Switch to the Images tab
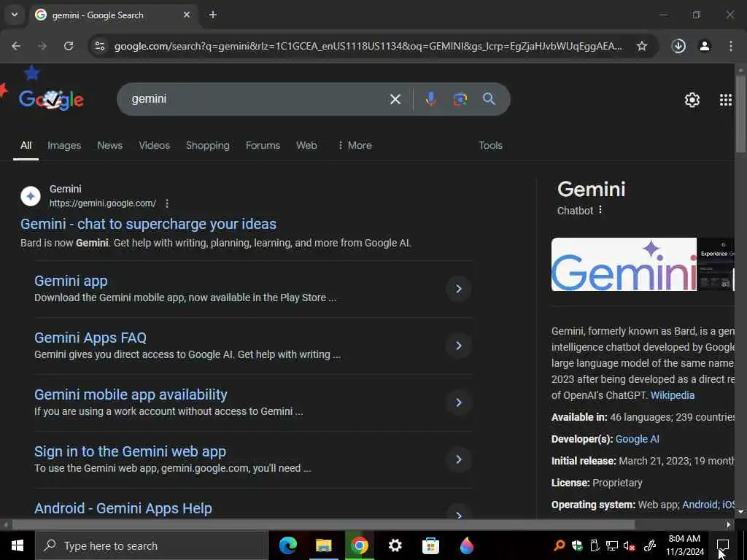 (x=64, y=146)
